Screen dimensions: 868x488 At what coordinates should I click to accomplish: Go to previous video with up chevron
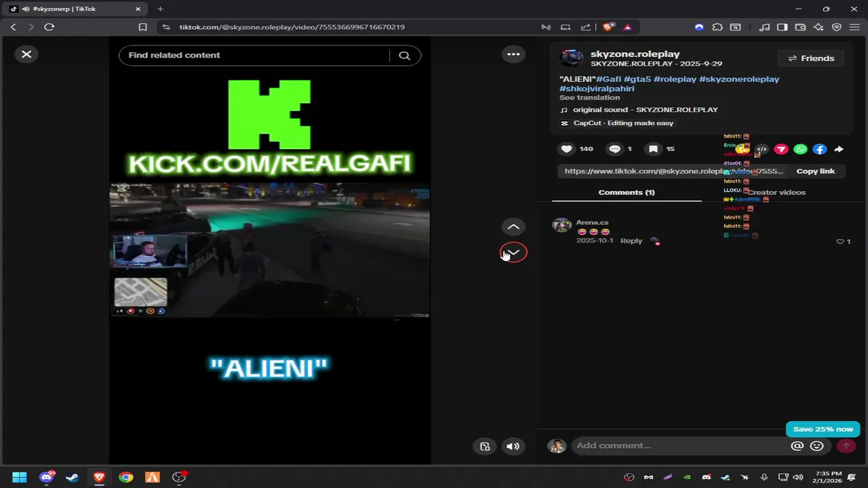pyautogui.click(x=513, y=227)
